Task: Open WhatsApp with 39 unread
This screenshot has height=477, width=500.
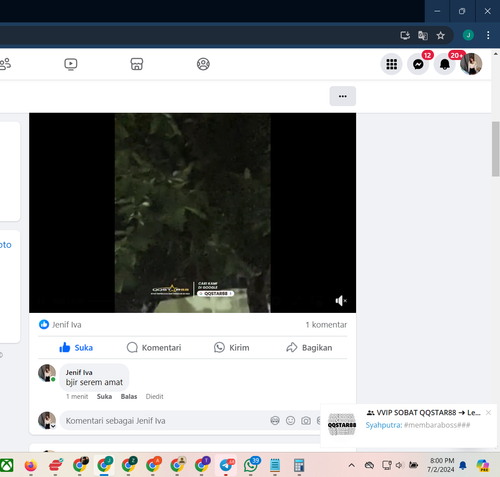Action: click(x=251, y=465)
